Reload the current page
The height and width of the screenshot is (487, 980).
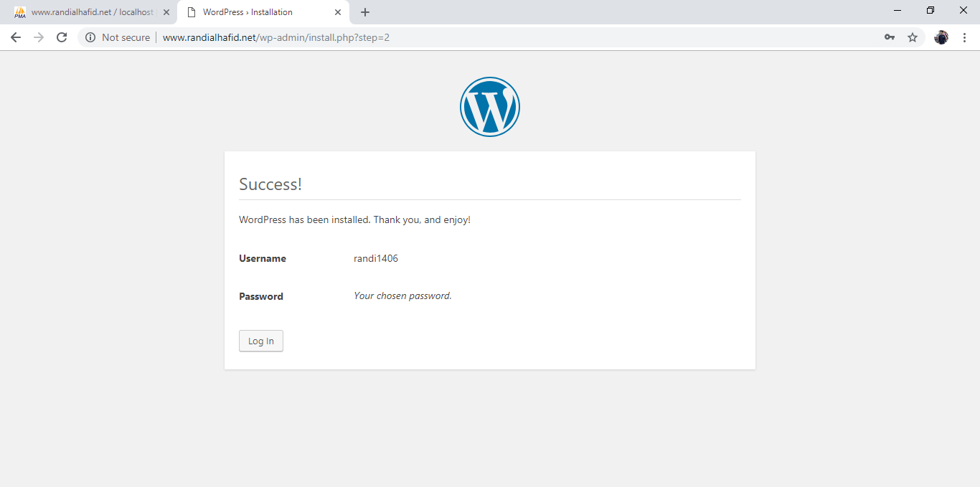pyautogui.click(x=62, y=37)
